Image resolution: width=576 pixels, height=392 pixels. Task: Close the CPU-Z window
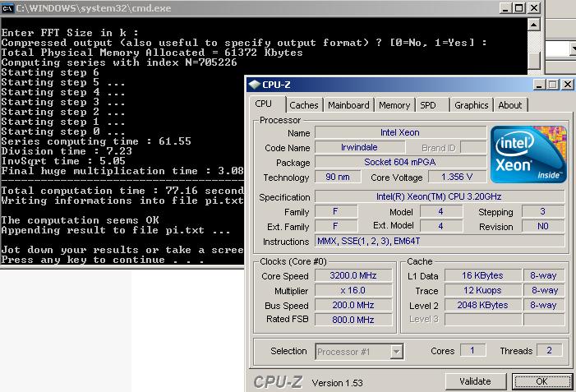(568, 85)
